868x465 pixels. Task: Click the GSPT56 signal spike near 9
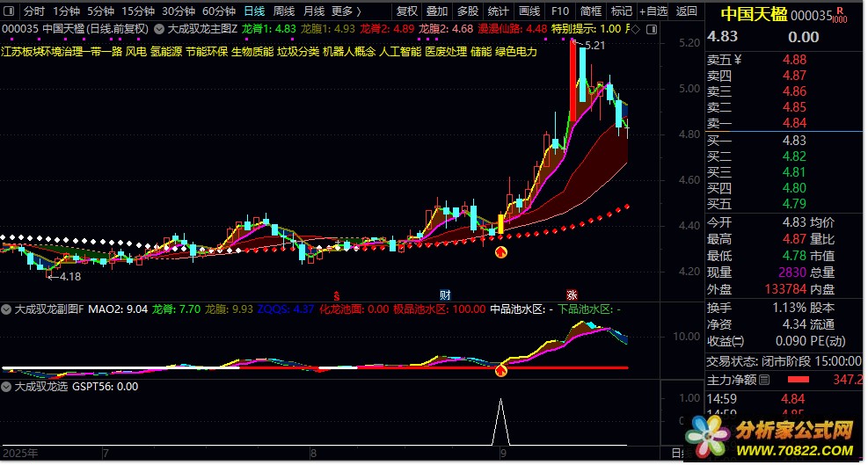click(501, 422)
